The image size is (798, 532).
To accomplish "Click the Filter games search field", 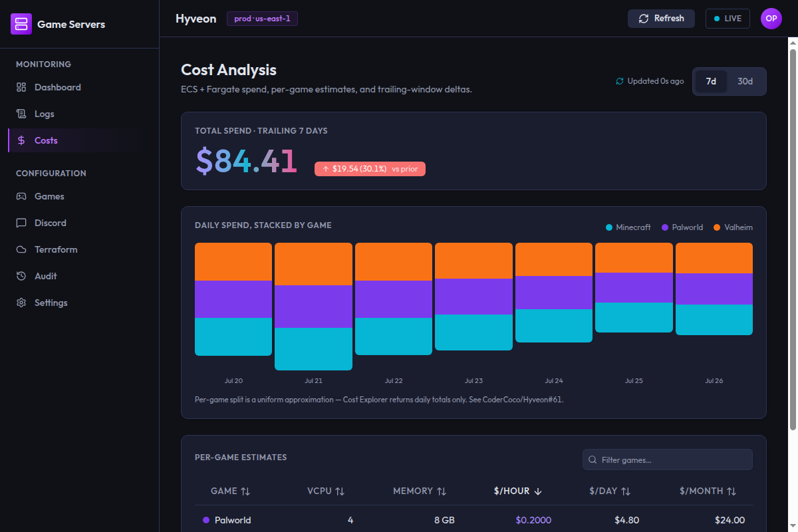I will (x=668, y=460).
